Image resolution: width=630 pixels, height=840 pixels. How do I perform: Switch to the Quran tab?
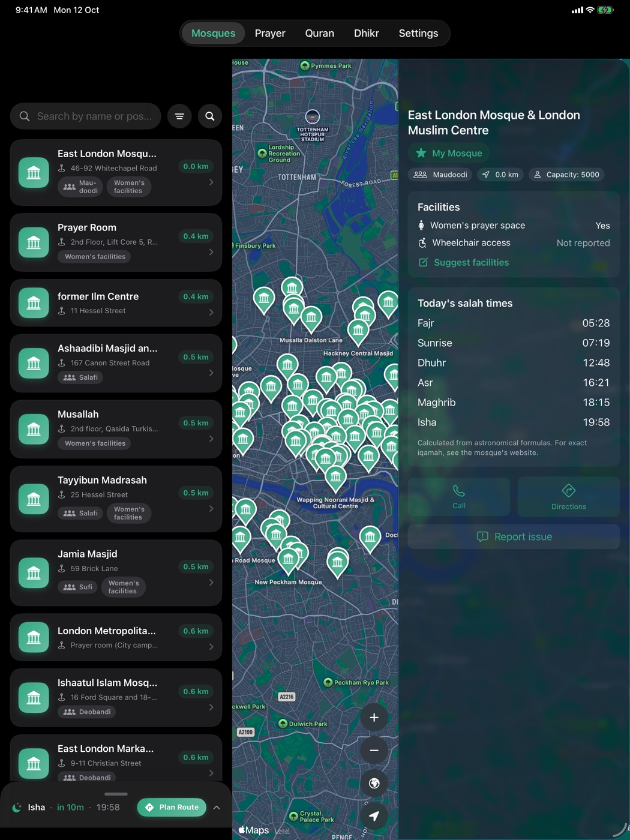(320, 33)
